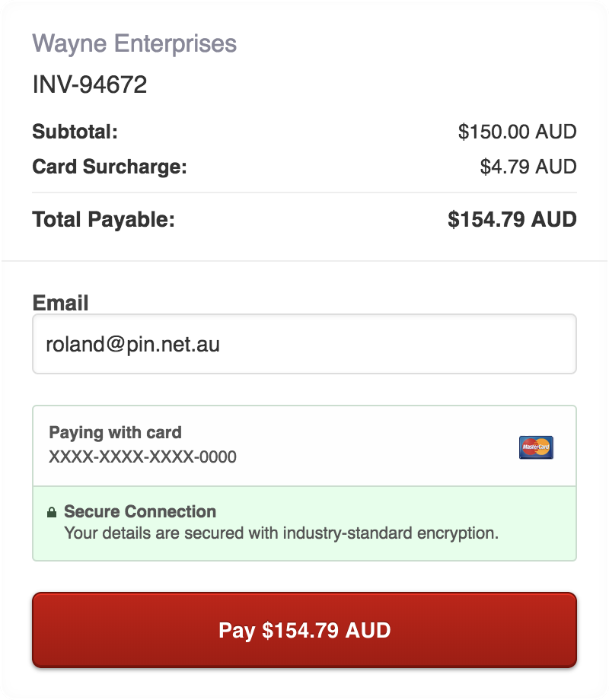Image resolution: width=609 pixels, height=700 pixels.
Task: Click the Secure Connection heading
Action: coord(140,511)
